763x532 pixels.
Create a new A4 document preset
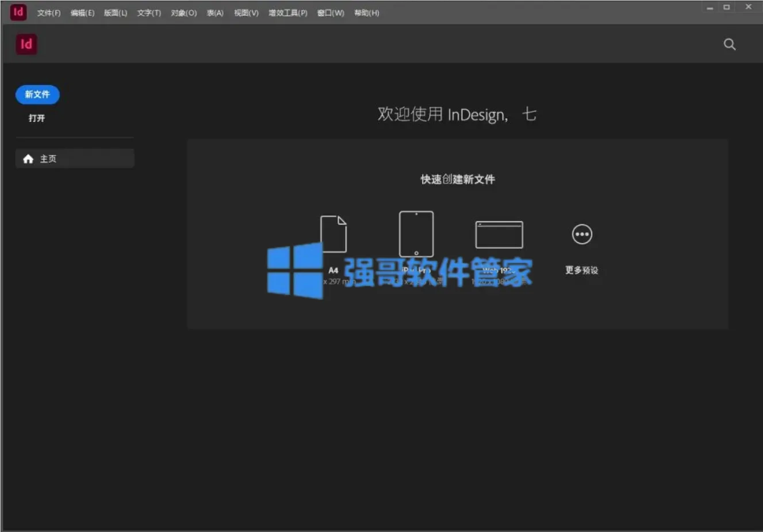(x=333, y=234)
